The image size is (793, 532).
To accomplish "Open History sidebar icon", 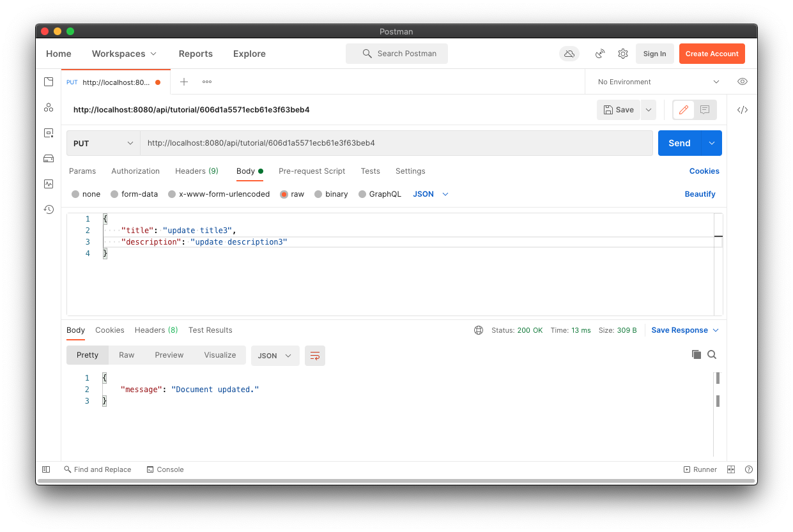I will (49, 209).
